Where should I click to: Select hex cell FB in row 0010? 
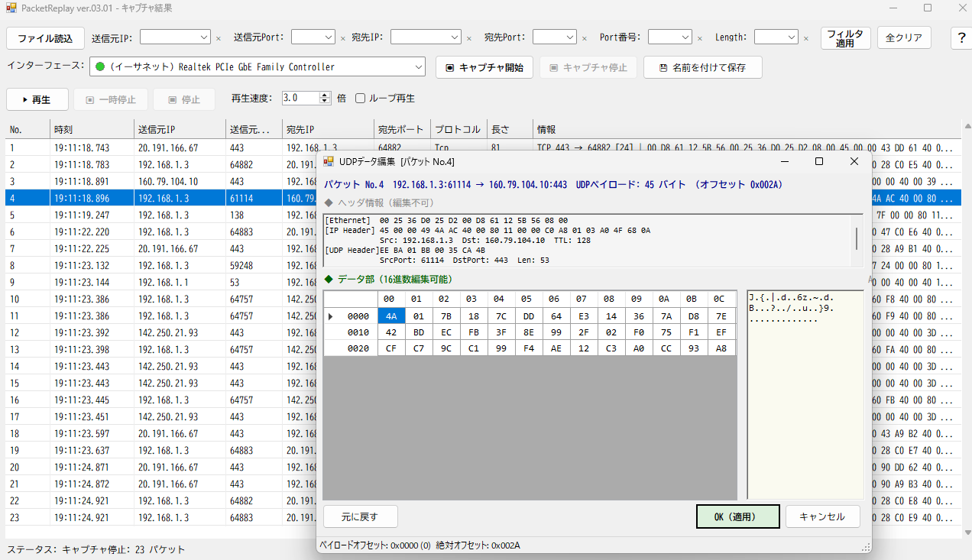coord(474,332)
